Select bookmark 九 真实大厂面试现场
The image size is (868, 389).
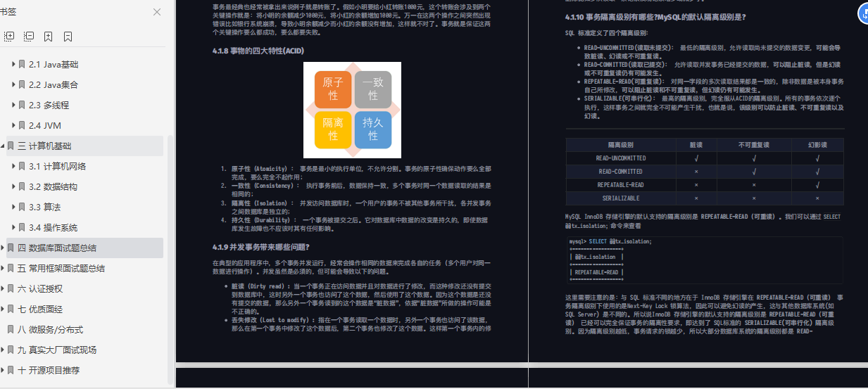pyautogui.click(x=57, y=350)
